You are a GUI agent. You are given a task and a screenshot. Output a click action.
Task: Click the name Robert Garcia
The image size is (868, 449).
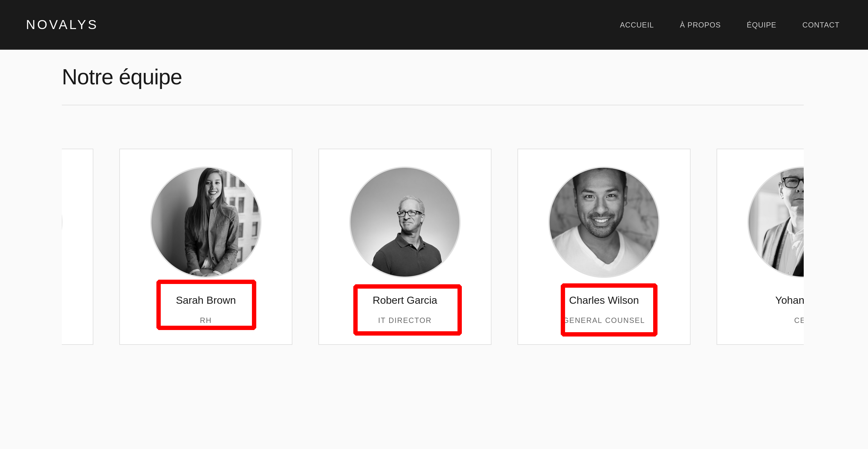[x=405, y=300]
